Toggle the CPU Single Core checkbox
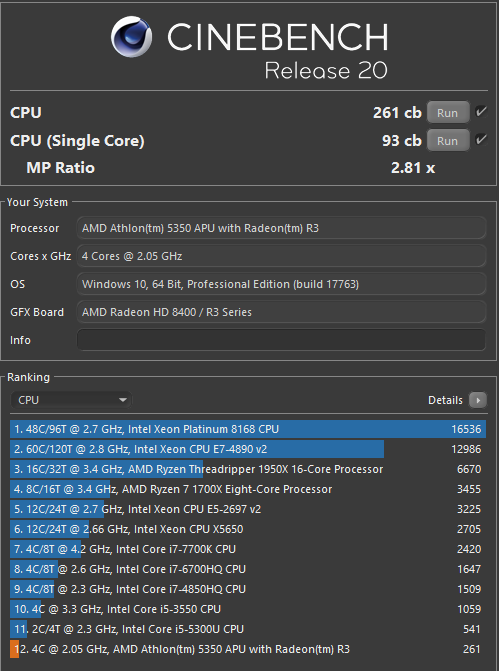499x671 pixels. 481,140
